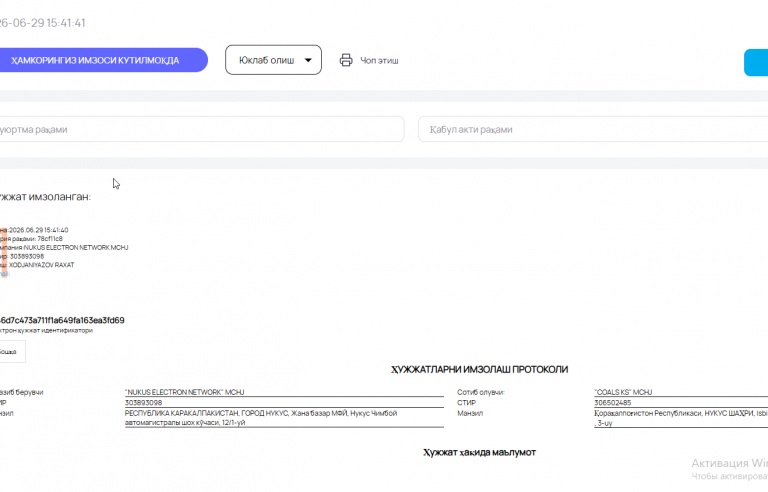Click the ҳужжат имзоланган label
768x492 pixels.
46,197
